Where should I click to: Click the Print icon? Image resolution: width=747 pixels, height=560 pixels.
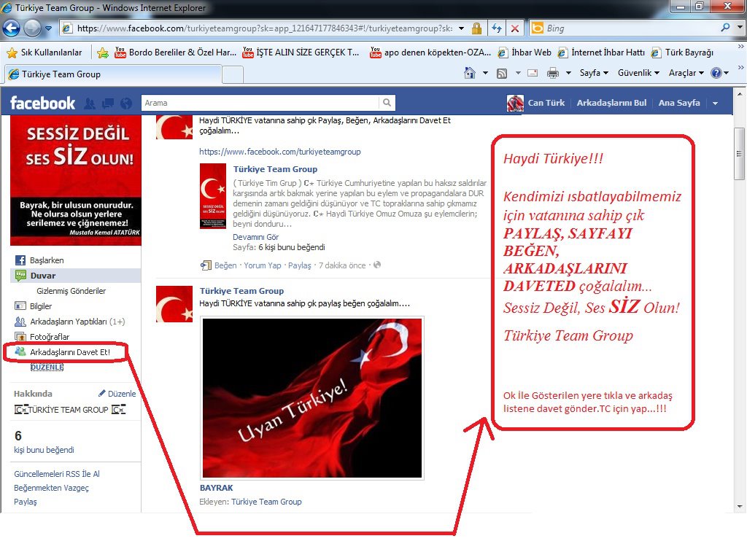[553, 73]
